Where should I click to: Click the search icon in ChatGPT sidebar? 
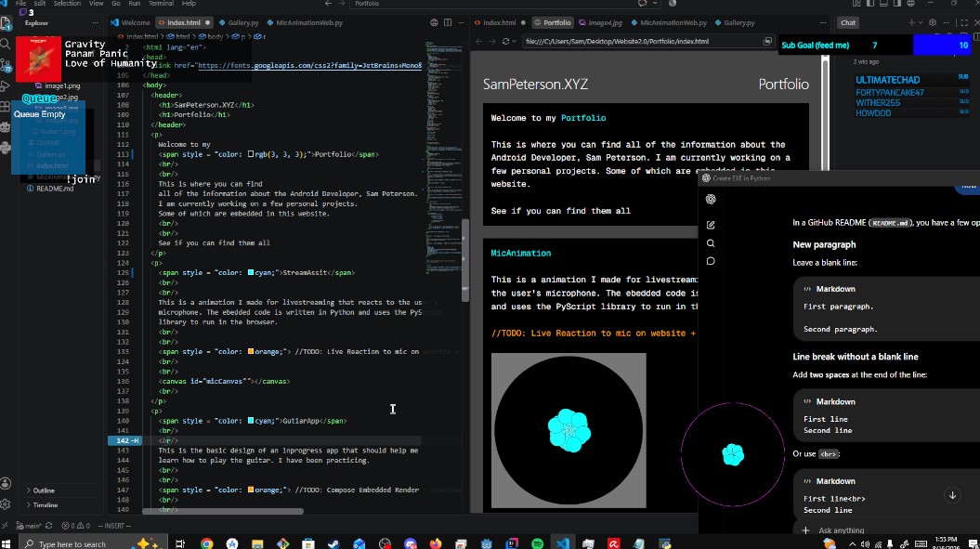[711, 243]
